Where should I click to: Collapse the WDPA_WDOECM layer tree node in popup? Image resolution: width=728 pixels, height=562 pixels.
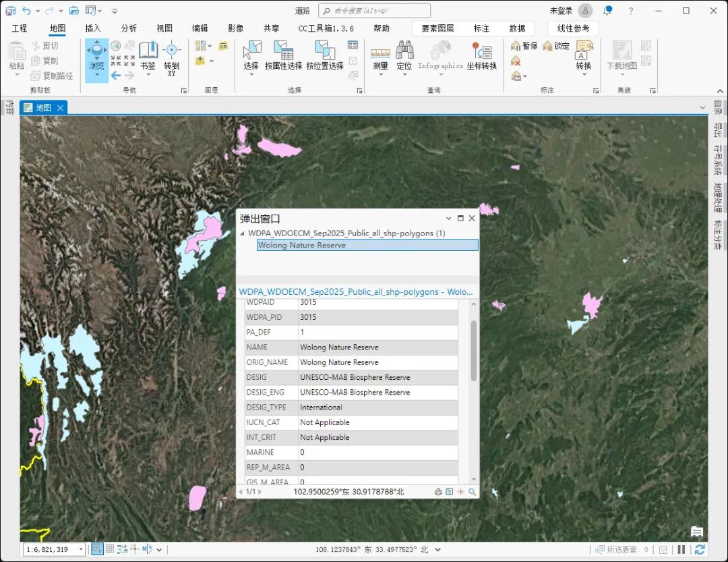coord(243,233)
